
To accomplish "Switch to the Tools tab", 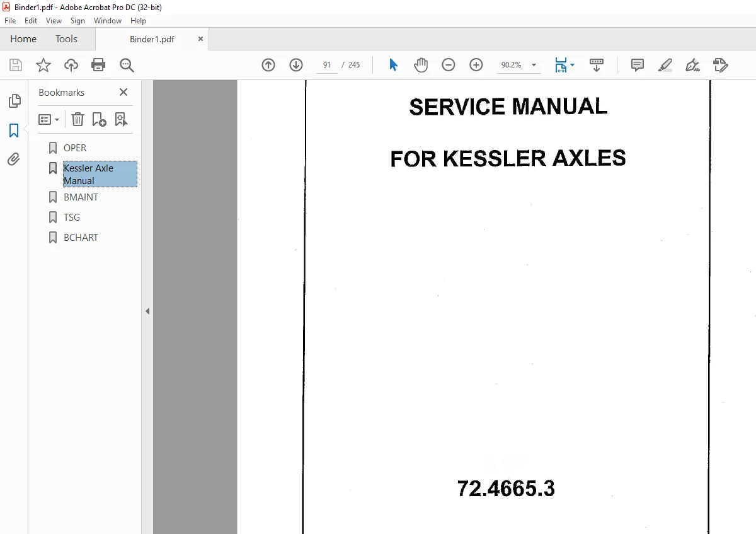I will (66, 39).
